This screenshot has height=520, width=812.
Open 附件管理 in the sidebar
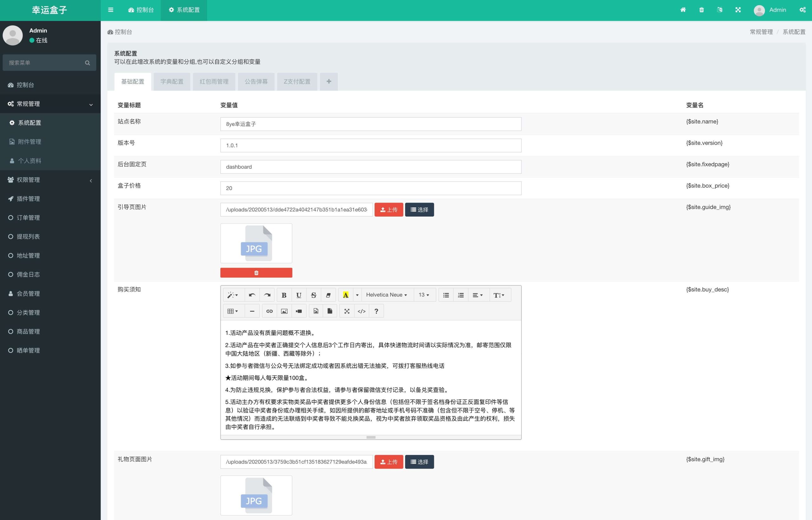tap(50, 141)
